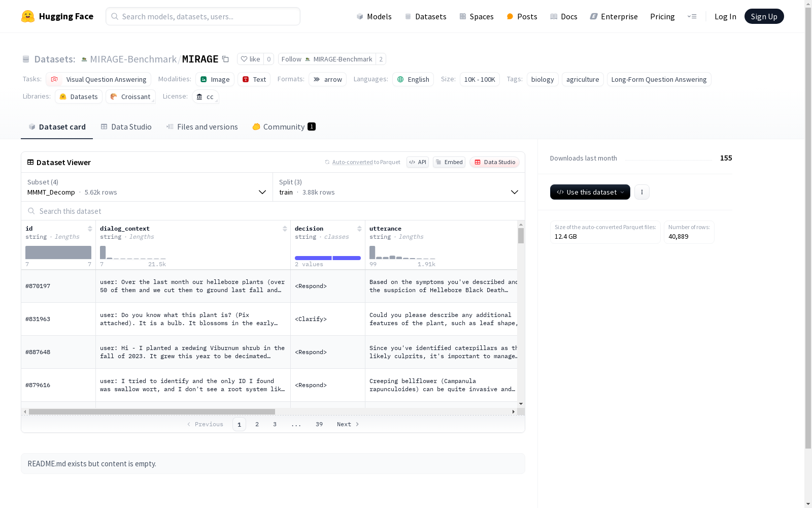The image size is (812, 508).
Task: Click the Embed button
Action: pyautogui.click(x=449, y=162)
